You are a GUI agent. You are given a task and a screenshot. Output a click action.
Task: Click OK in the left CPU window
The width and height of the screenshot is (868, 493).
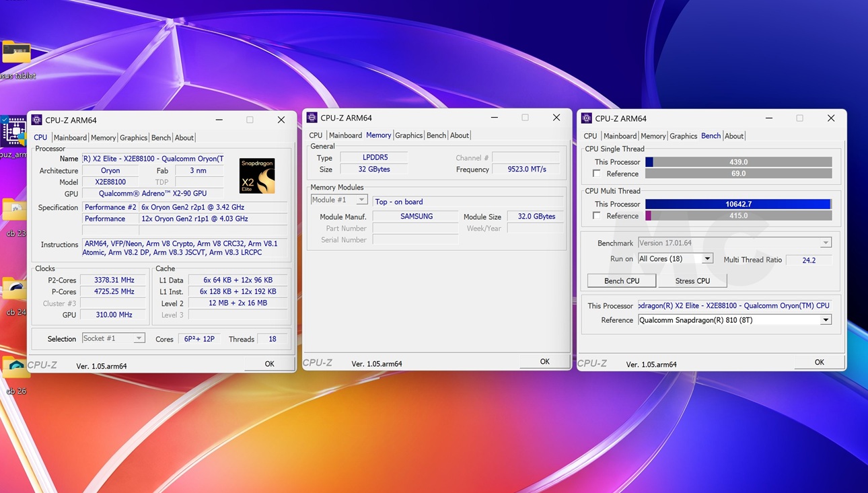coord(269,364)
